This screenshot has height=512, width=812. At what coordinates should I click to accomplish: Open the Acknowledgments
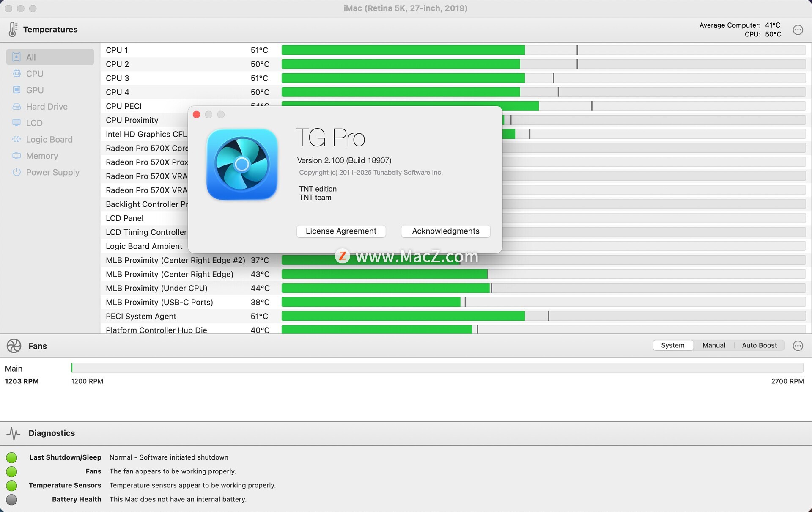[x=445, y=231]
